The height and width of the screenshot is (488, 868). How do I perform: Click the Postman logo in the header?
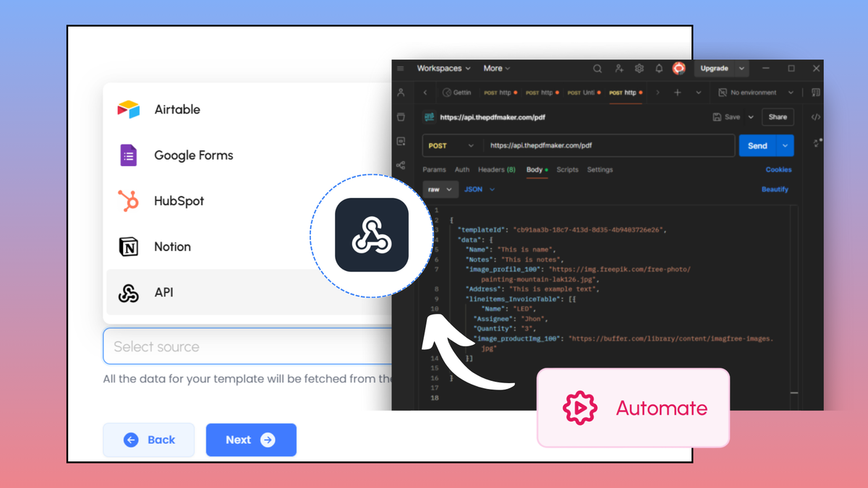[x=678, y=68]
